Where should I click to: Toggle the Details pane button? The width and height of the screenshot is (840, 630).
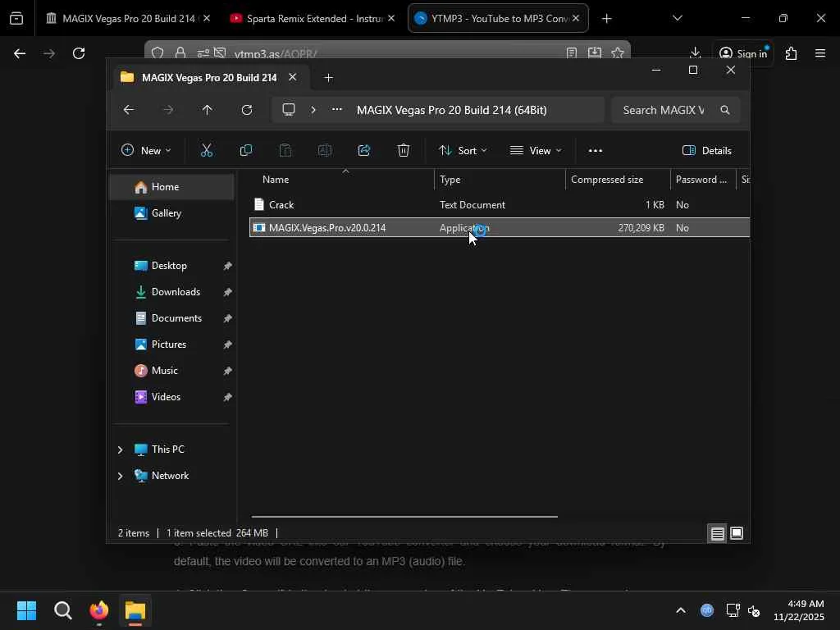[706, 151]
